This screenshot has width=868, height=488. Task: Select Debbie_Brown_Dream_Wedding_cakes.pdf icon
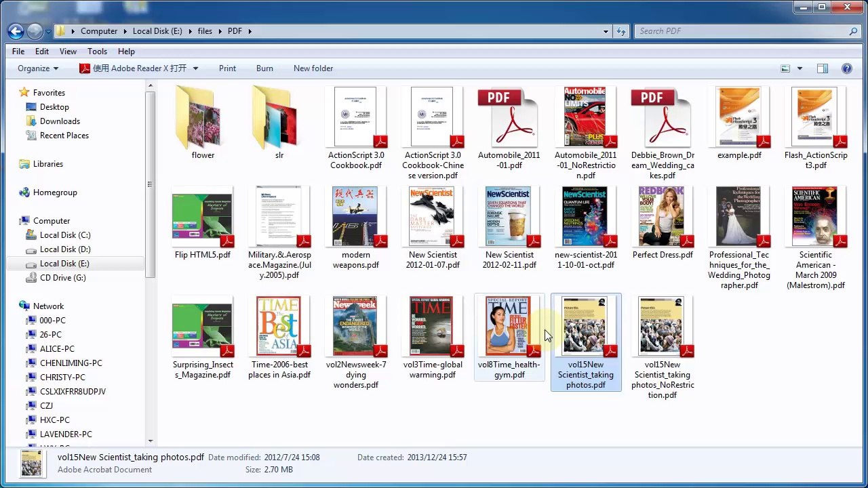(662, 117)
